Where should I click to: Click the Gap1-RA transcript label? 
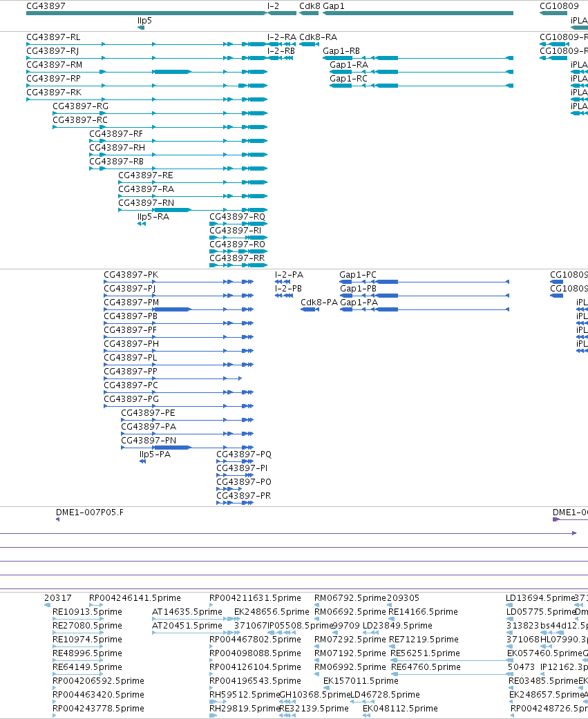[348, 65]
